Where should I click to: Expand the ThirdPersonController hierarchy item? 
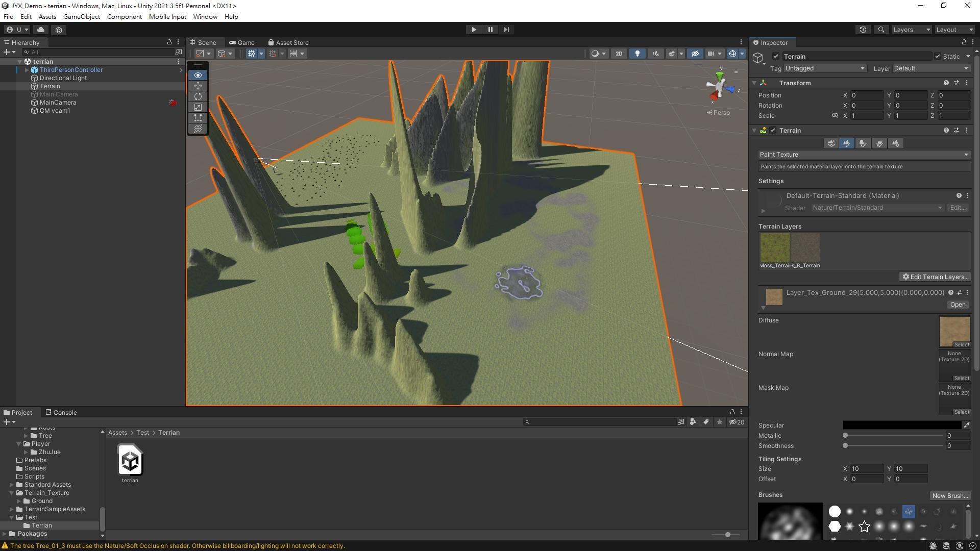pyautogui.click(x=26, y=69)
